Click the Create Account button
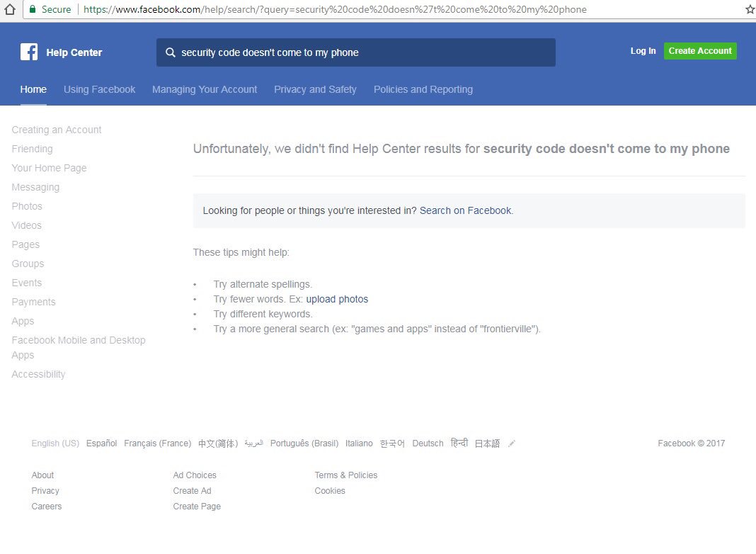756x554 pixels. pos(700,51)
